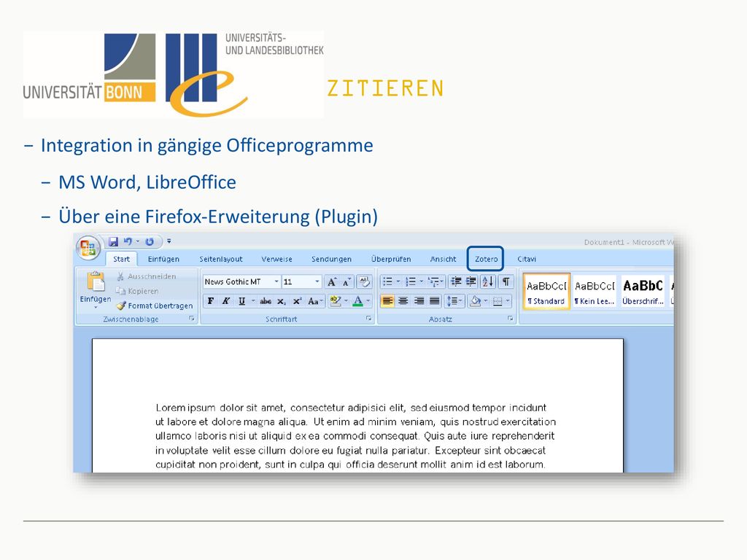Activate Format übertragen painter
Image resolution: width=747 pixels, height=560 pixels.
coord(155,306)
